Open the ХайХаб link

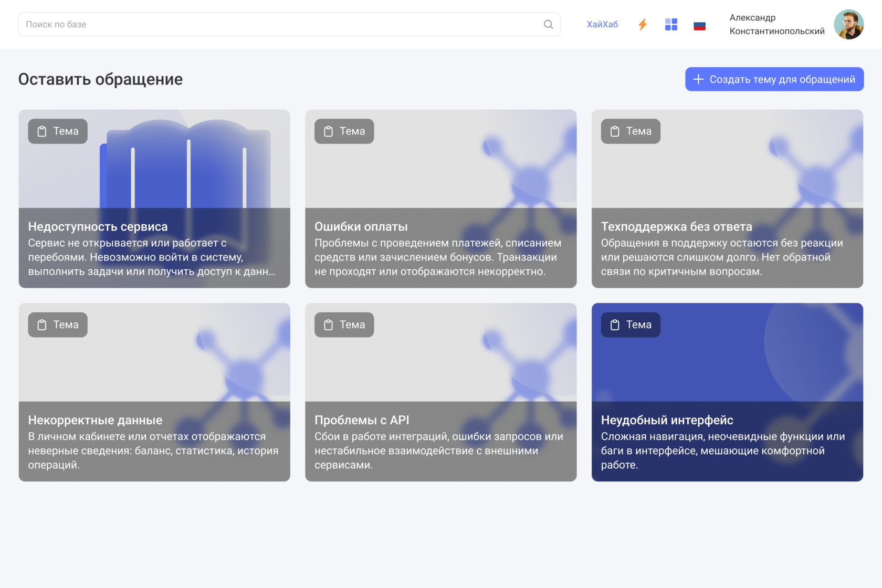pos(602,24)
